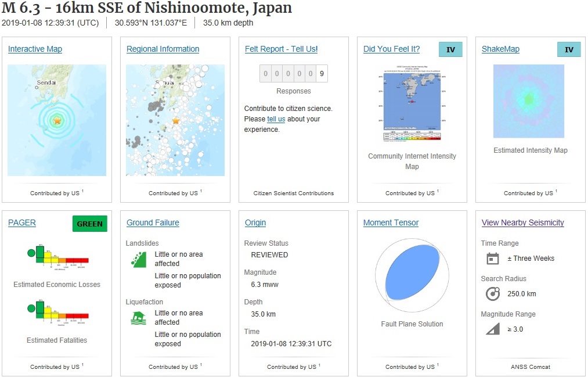
Task: Click the liquefaction hazard icon
Action: (139, 318)
